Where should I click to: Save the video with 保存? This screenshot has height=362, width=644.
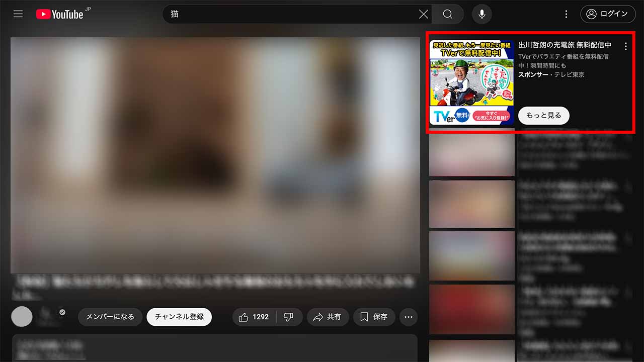point(374,317)
